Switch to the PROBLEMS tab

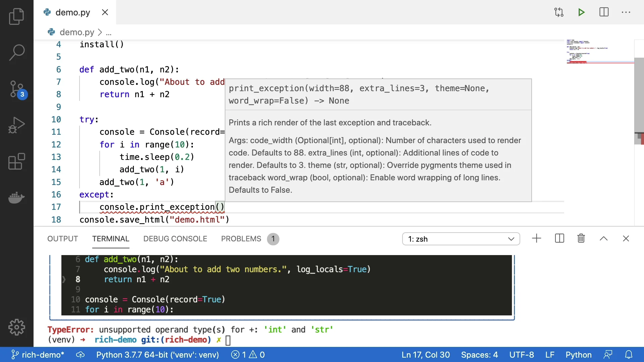pos(241,239)
